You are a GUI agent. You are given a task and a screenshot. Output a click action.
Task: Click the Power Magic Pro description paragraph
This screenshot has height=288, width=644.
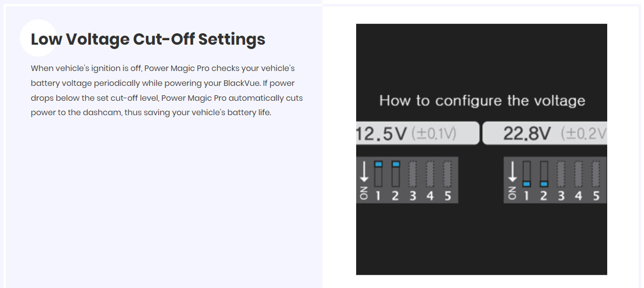tap(167, 90)
